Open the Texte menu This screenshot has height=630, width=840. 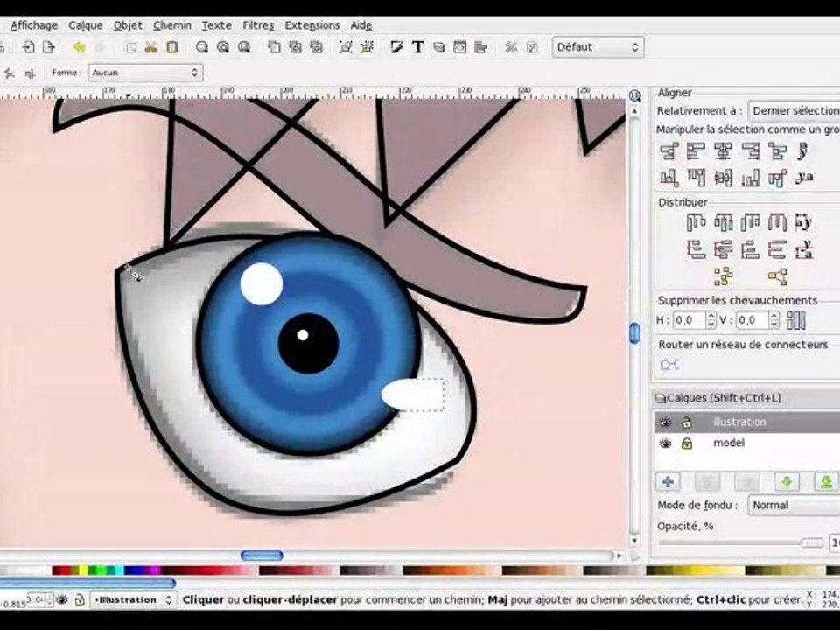point(216,25)
